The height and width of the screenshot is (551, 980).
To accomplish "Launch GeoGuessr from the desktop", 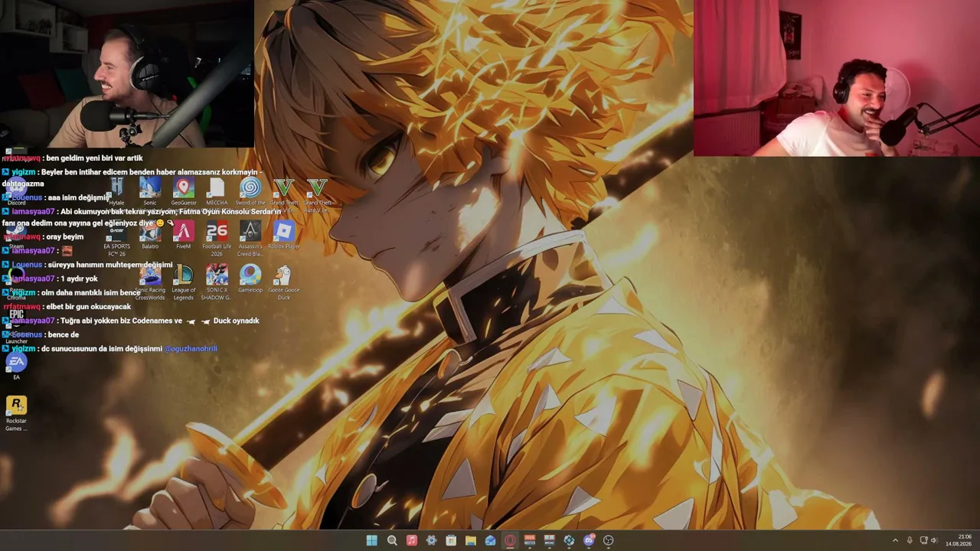I will point(183,191).
